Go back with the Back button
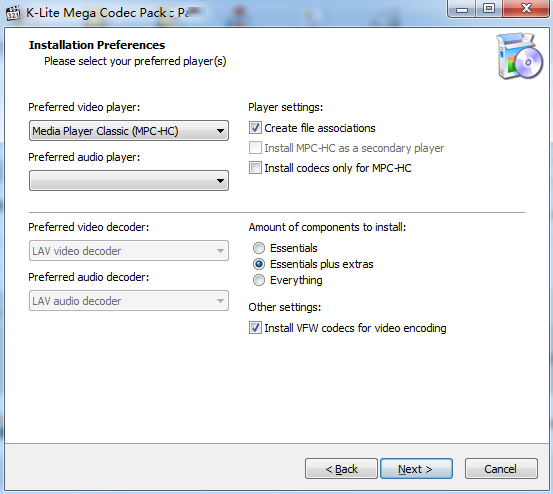Screen dimensions: 553x494 tap(341, 469)
